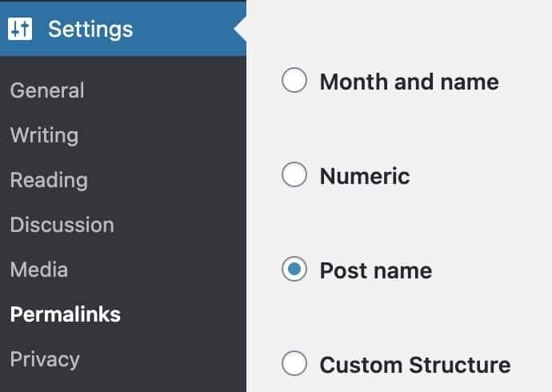552x392 pixels.
Task: Navigate to Discussion settings
Action: (62, 225)
